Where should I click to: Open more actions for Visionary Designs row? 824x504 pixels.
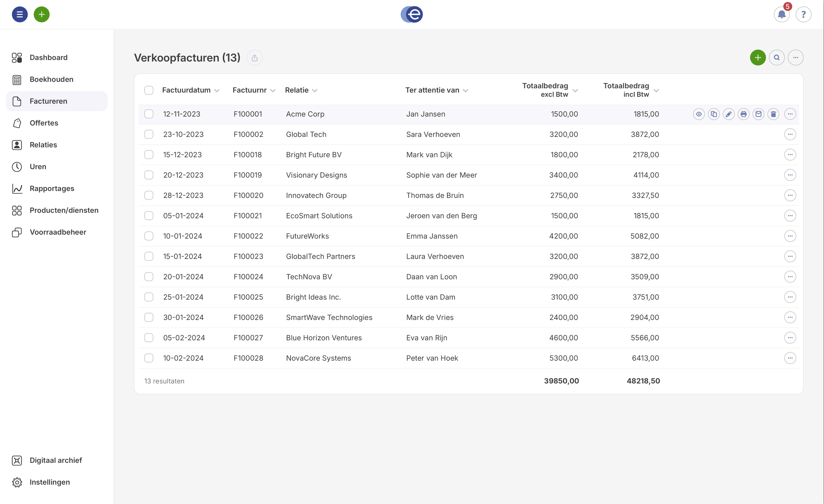click(790, 175)
